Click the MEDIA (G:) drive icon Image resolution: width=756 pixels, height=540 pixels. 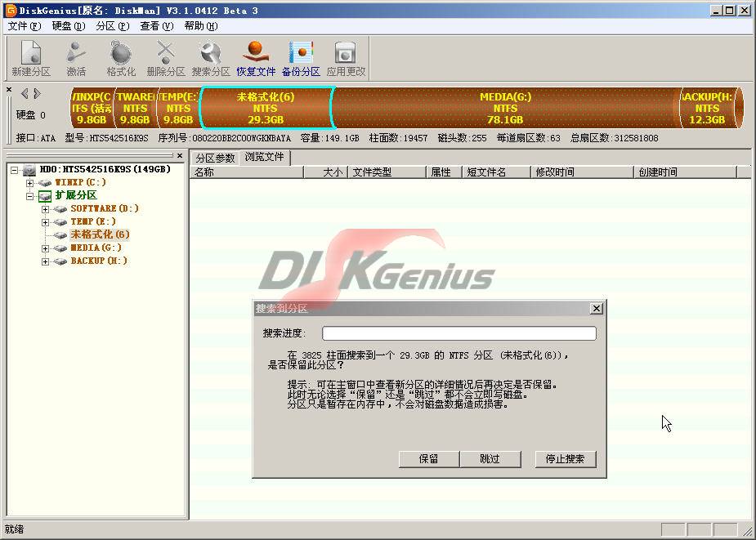point(60,248)
